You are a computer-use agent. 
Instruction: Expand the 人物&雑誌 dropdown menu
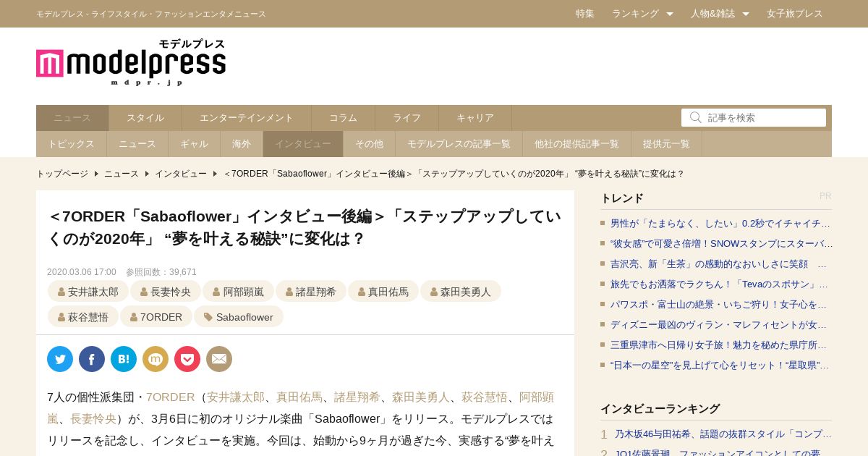720,14
